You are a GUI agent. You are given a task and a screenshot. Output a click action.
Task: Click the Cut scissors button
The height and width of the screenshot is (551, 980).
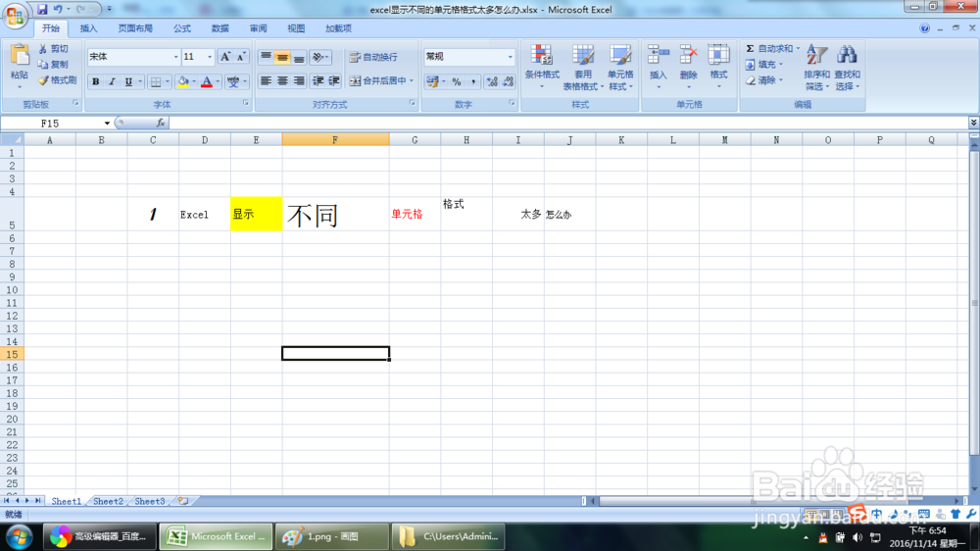click(x=54, y=49)
